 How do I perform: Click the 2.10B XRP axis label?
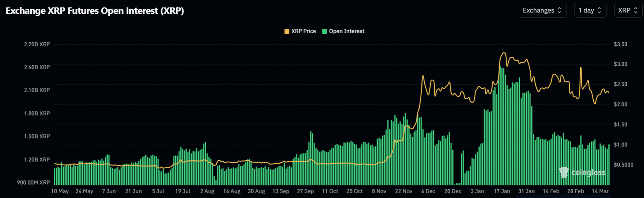(x=37, y=90)
